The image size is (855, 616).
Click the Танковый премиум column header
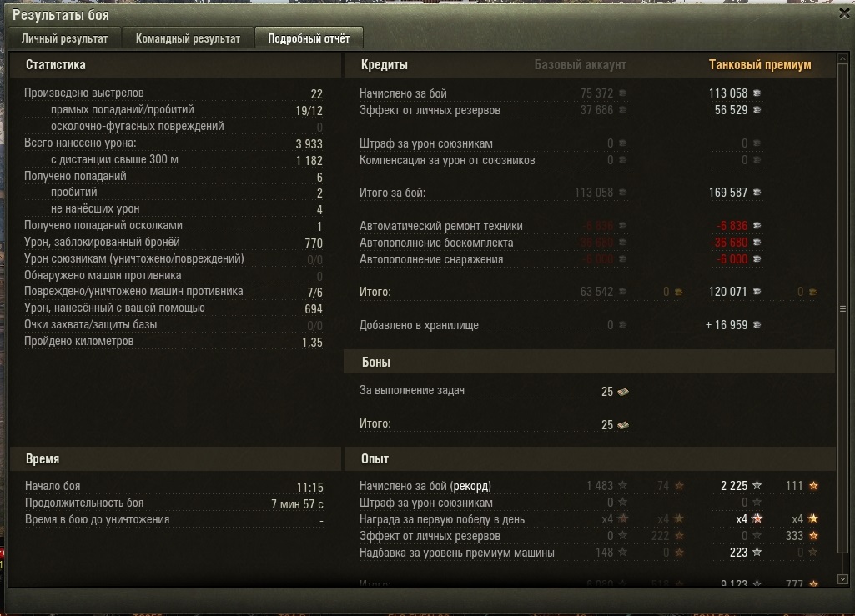tap(760, 65)
